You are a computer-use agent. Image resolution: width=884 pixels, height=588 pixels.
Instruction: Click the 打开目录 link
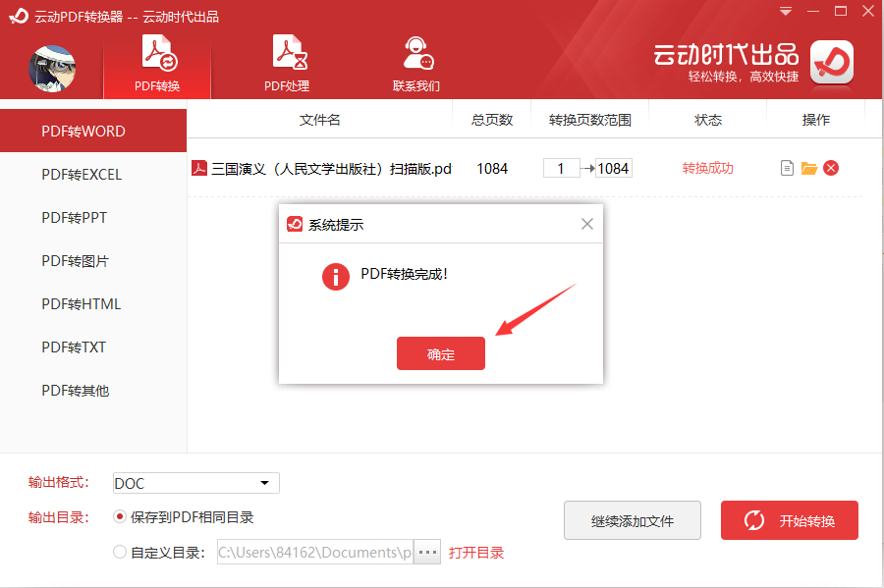click(476, 552)
